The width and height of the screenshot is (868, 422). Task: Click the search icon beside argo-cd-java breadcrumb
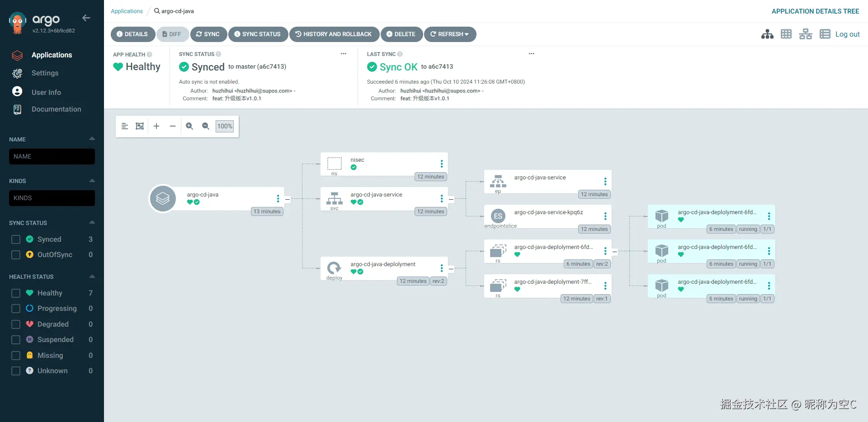pyautogui.click(x=157, y=11)
